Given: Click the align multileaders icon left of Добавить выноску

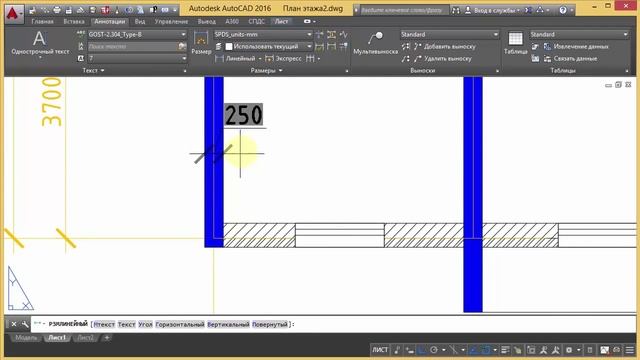Looking at the screenshot, I should point(405,47).
